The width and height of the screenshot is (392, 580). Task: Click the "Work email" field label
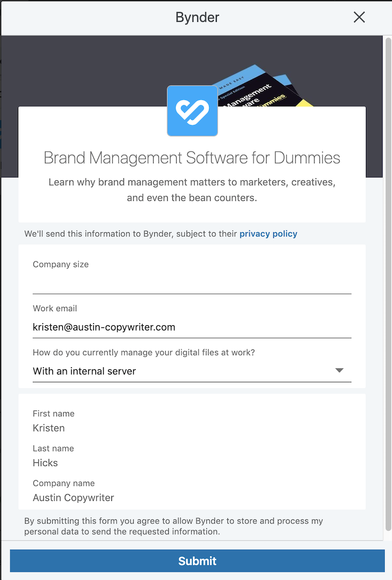pos(55,309)
